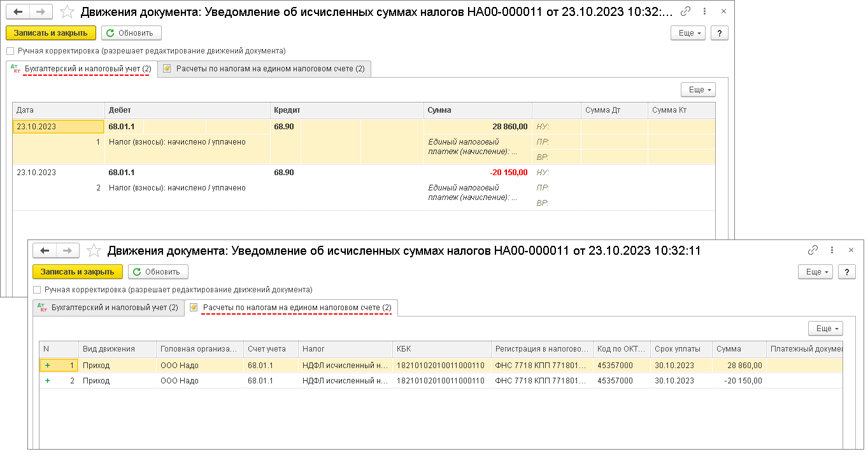The width and height of the screenshot is (868, 456).
Task: Expand the header 'Еще' dropdown in the top window
Action: (688, 33)
